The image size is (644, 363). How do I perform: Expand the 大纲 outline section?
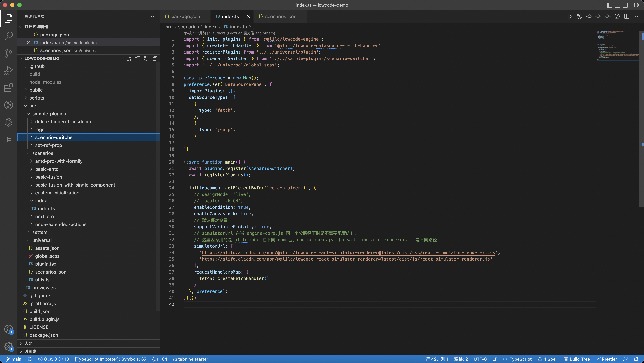tap(28, 343)
